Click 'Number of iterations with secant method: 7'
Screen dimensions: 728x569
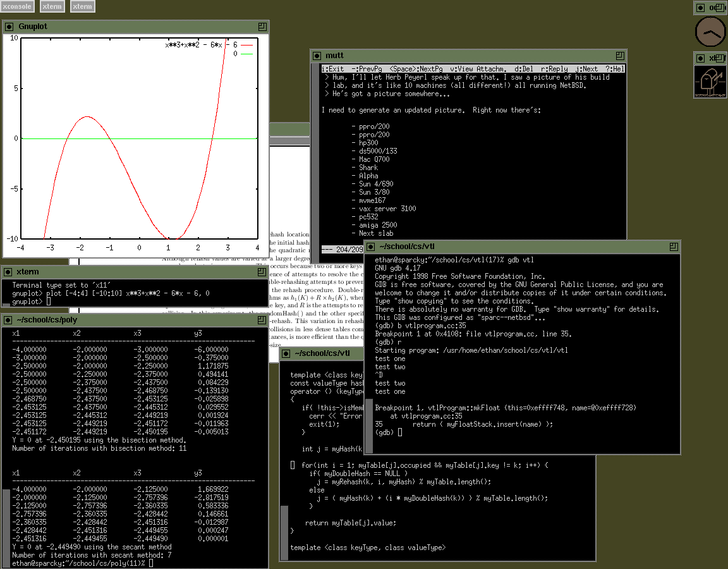pyautogui.click(x=92, y=555)
